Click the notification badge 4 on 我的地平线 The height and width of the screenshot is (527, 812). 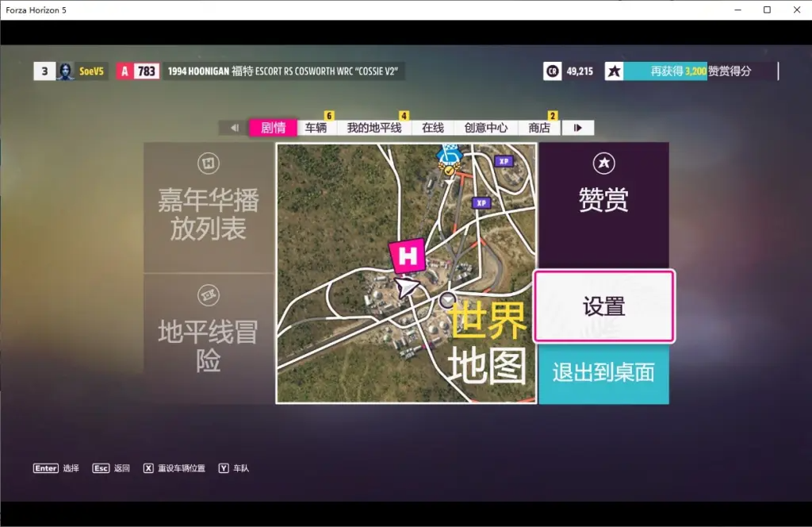[x=404, y=116]
